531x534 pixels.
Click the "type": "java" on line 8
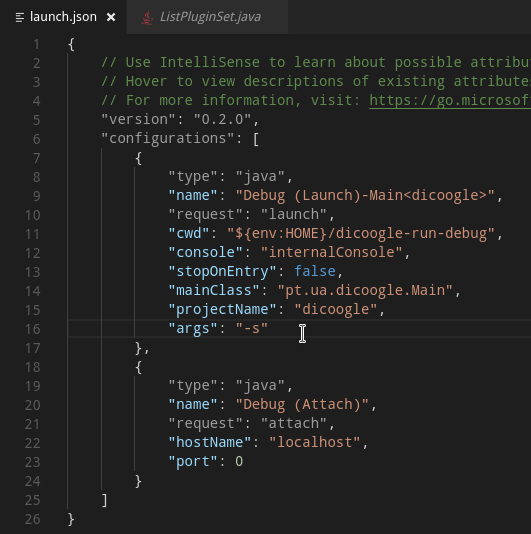231,177
